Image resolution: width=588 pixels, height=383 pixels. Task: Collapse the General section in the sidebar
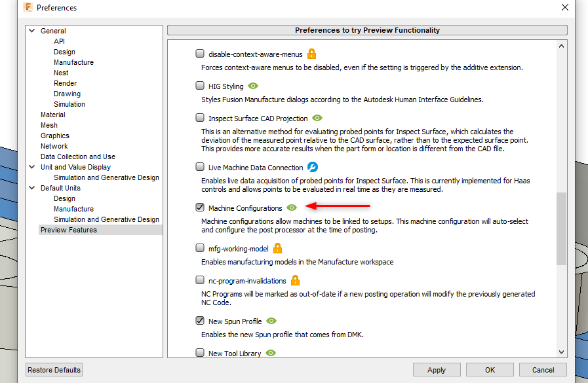pyautogui.click(x=31, y=30)
